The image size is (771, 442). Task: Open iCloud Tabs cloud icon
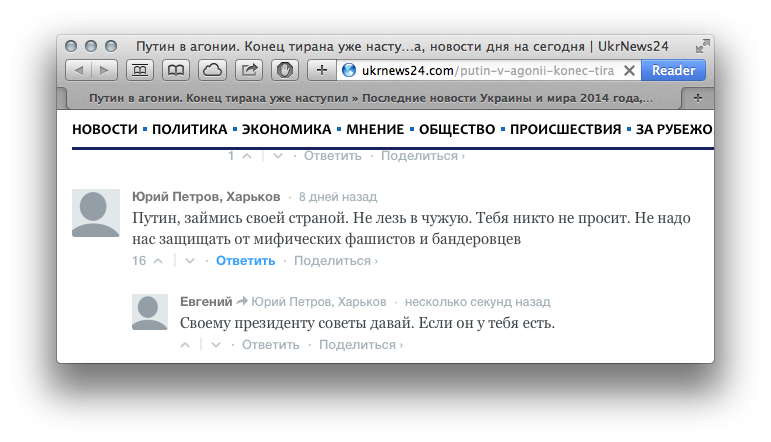(x=212, y=70)
